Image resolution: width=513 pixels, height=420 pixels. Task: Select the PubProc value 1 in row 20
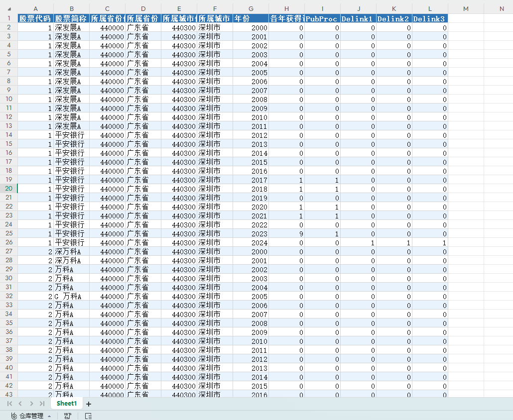tap(322, 189)
